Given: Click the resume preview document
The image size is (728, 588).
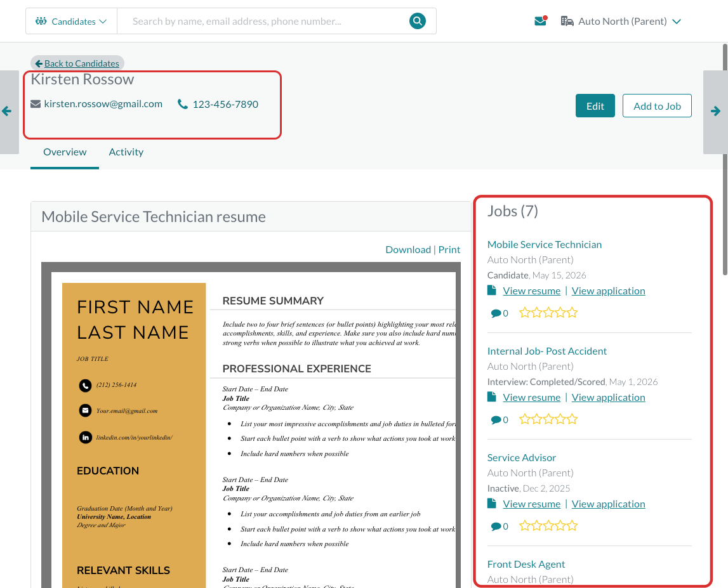Looking at the screenshot, I should pos(251,425).
